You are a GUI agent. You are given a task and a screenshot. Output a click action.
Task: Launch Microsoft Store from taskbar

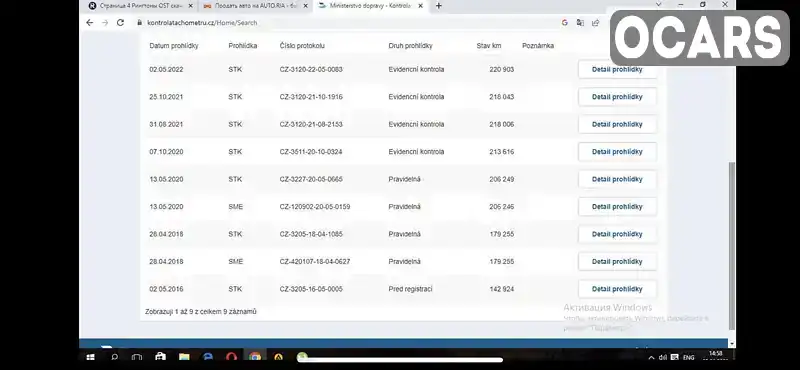[x=160, y=357]
